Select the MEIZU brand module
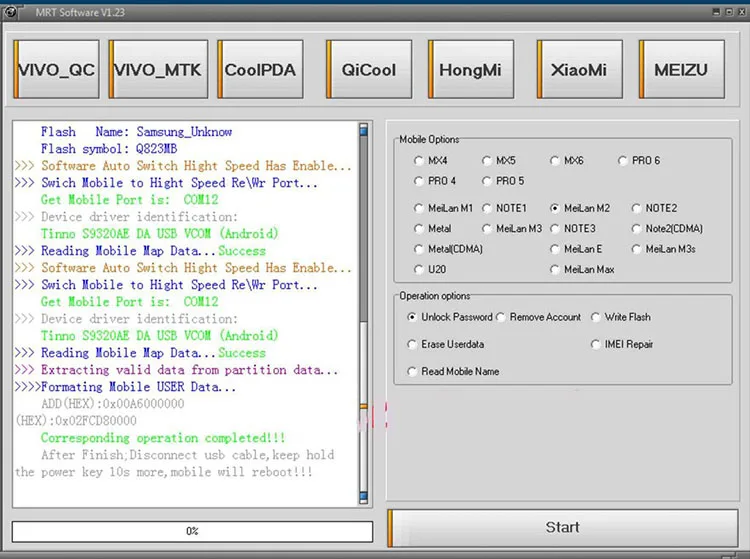Viewport: 750px width, 559px height. [682, 69]
